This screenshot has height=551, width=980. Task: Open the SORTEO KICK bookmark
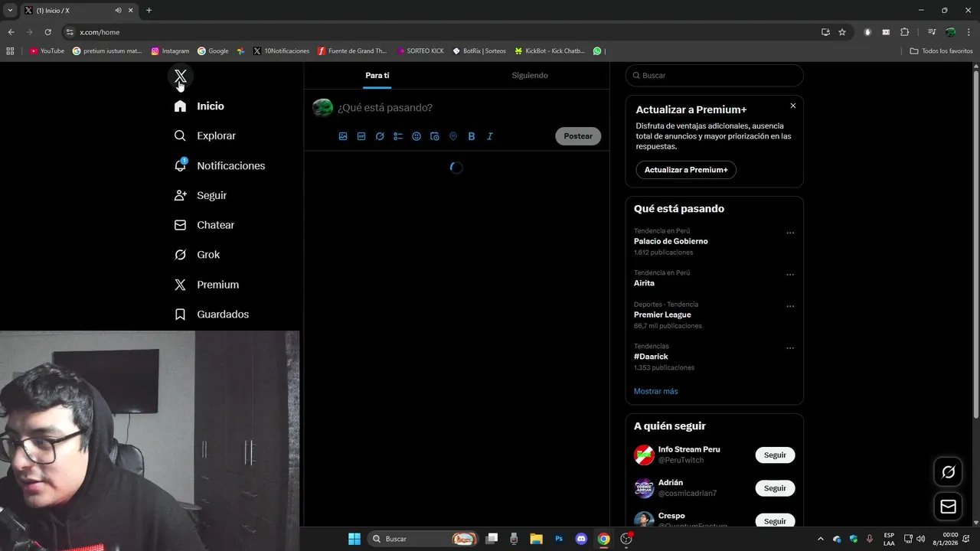pyautogui.click(x=420, y=51)
